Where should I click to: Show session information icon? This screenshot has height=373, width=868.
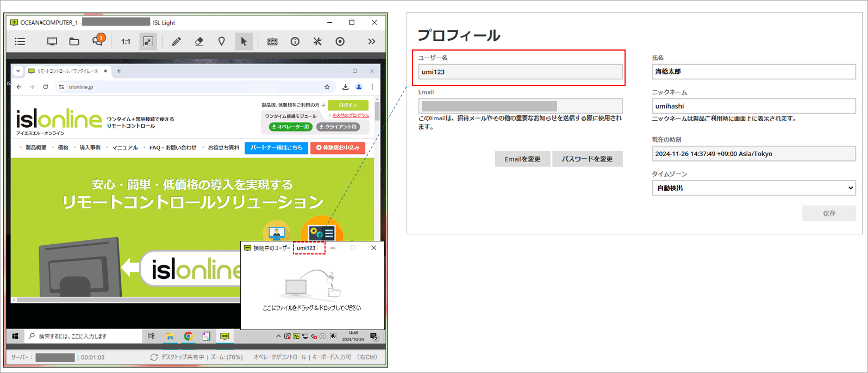[x=295, y=41]
